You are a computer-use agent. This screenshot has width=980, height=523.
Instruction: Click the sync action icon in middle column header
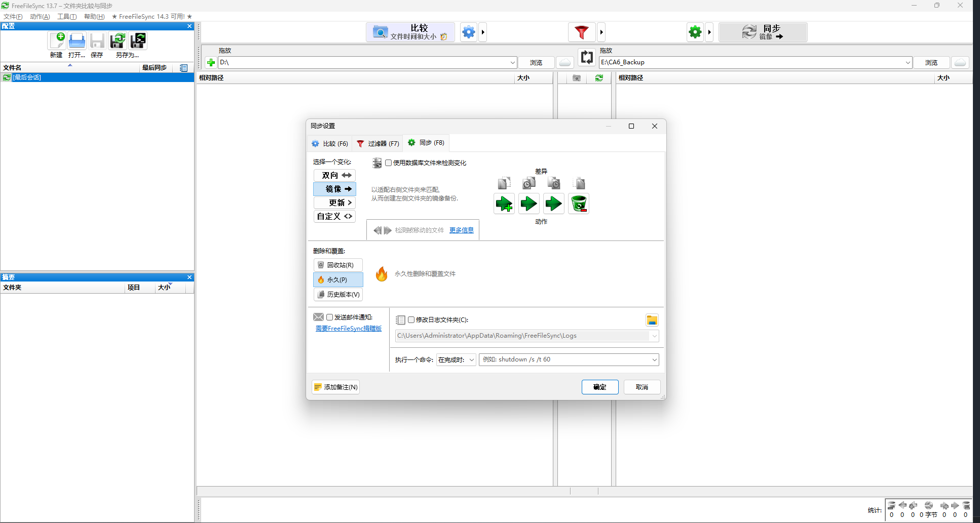pyautogui.click(x=599, y=78)
